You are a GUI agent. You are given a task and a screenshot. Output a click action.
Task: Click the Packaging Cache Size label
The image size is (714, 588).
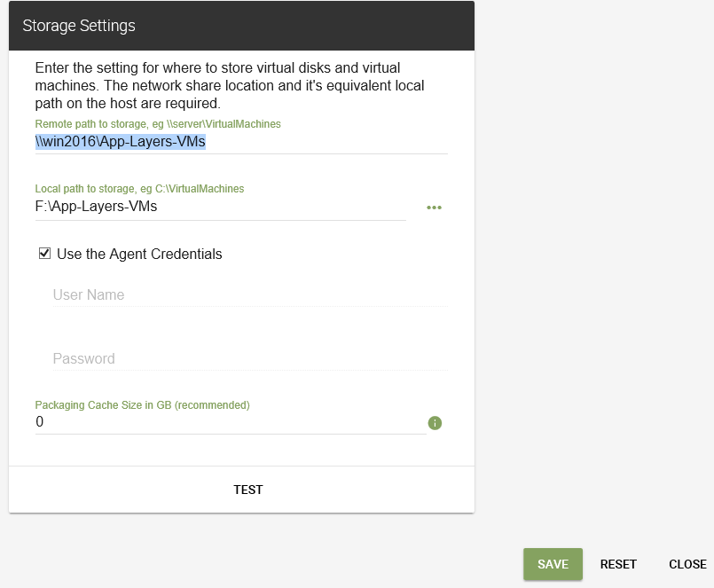pyautogui.click(x=142, y=404)
